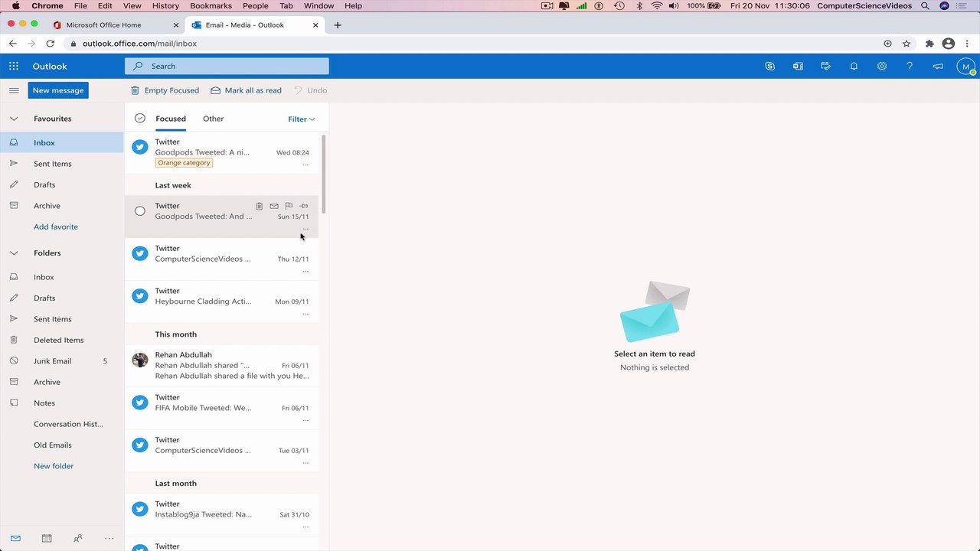
Task: Click New folder link
Action: (54, 466)
